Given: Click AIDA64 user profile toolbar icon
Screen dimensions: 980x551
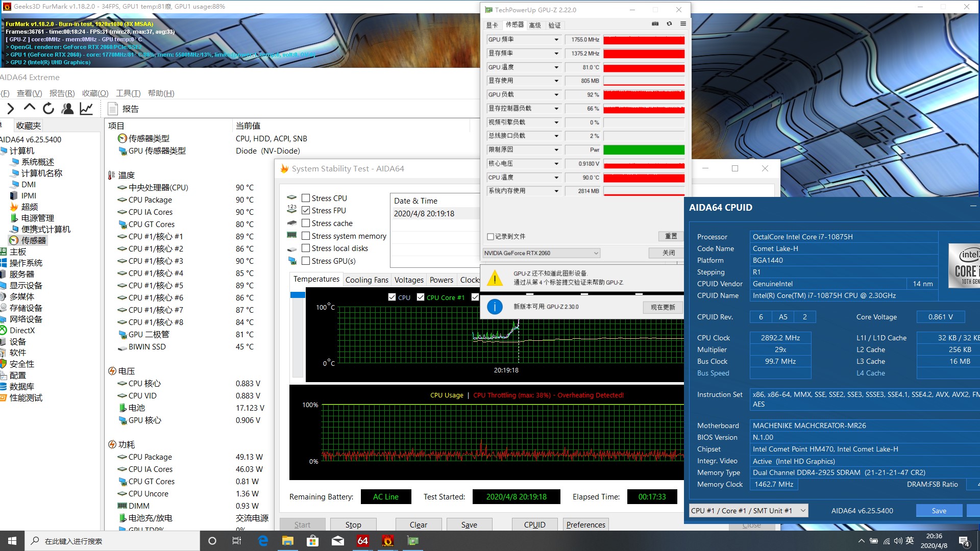Looking at the screenshot, I should pos(67,108).
